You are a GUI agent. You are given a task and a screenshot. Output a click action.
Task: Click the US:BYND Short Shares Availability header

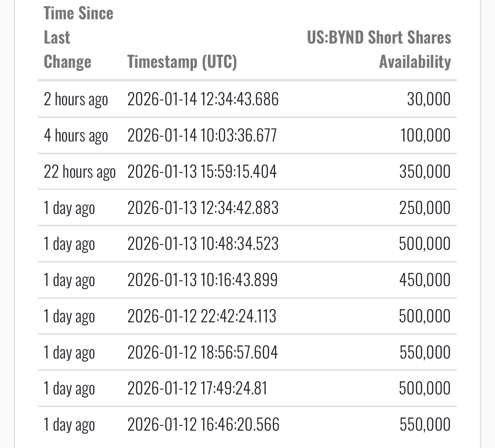point(379,49)
